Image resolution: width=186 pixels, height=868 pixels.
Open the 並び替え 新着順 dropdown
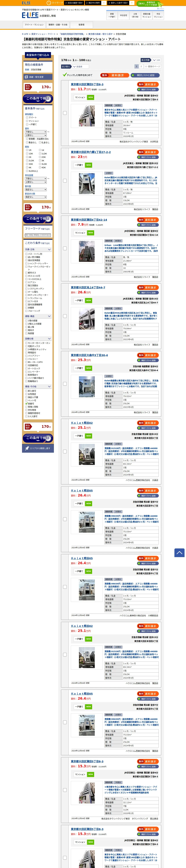pos(81,67)
